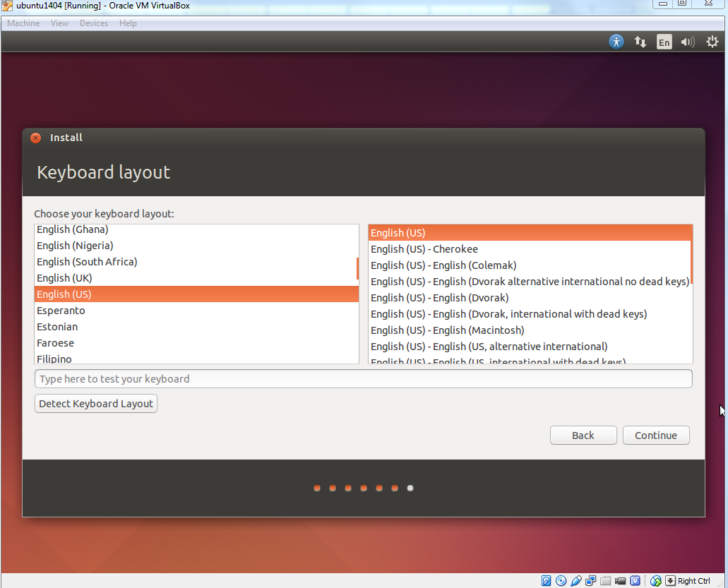This screenshot has width=728, height=588.
Task: Select Filipino layout
Action: [195, 359]
